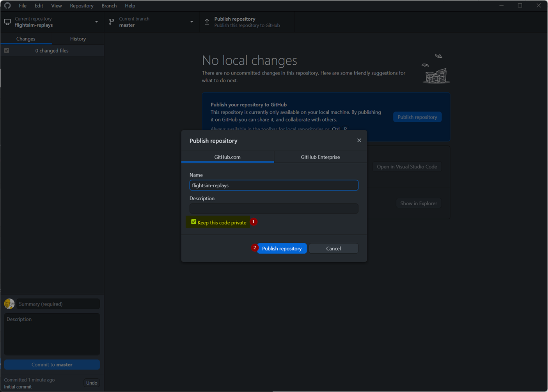Close the GitHub Desktop window
Viewport: 548px width, 392px height.
coord(539,5)
